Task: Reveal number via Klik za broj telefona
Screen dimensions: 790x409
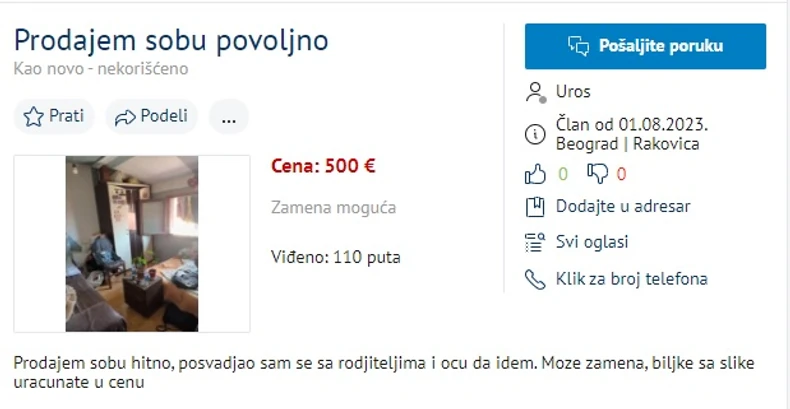Action: pyautogui.click(x=631, y=279)
